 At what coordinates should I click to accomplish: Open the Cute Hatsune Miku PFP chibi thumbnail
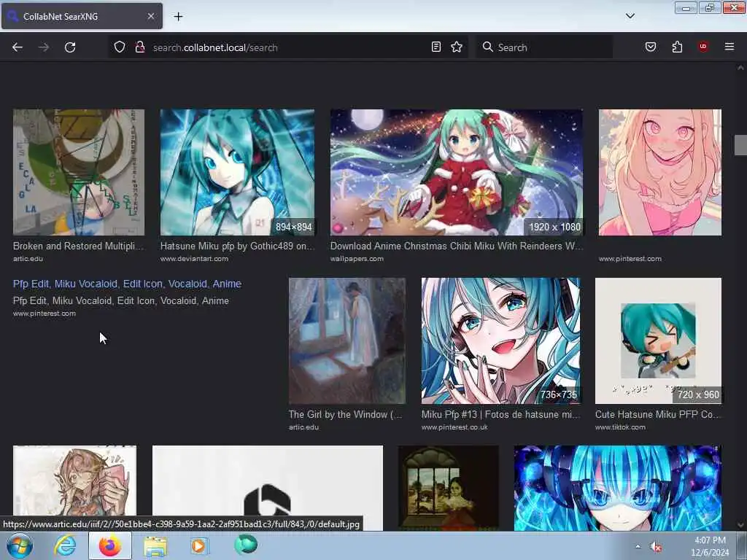coord(658,341)
